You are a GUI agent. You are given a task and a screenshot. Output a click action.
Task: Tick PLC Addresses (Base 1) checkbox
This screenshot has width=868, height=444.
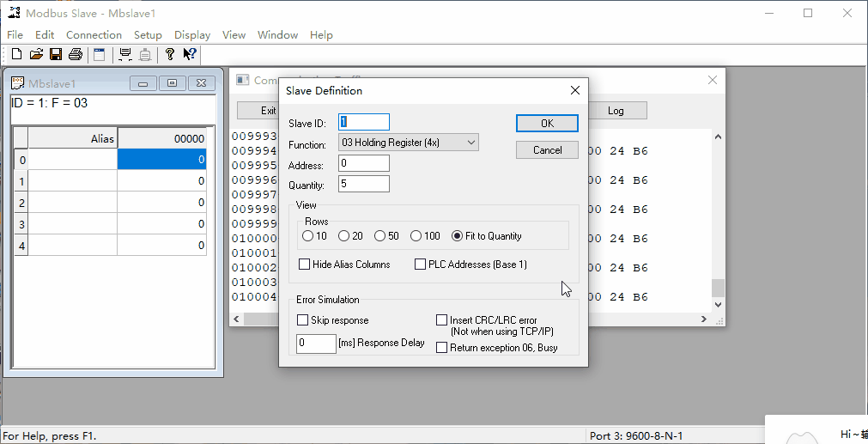click(x=420, y=264)
